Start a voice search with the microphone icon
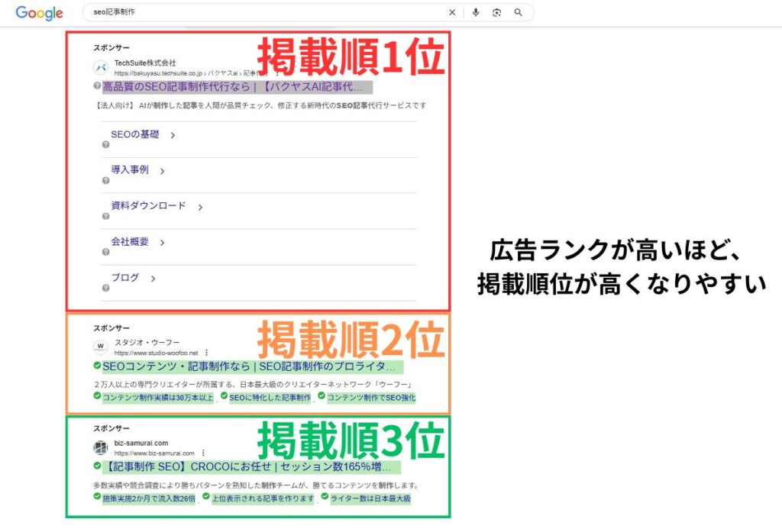 (x=477, y=12)
